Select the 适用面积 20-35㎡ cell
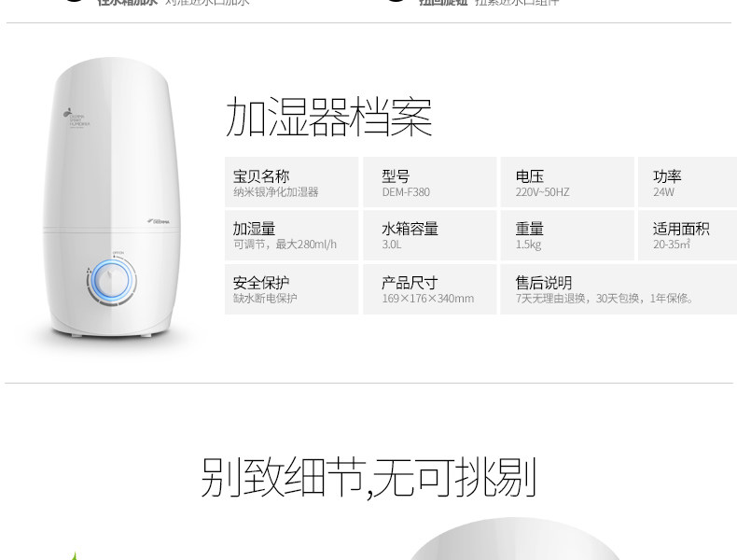The width and height of the screenshot is (737, 560). coord(688,235)
